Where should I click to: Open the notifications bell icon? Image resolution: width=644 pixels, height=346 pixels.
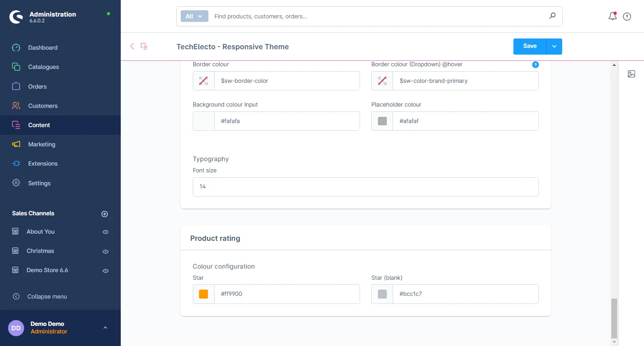pos(612,17)
